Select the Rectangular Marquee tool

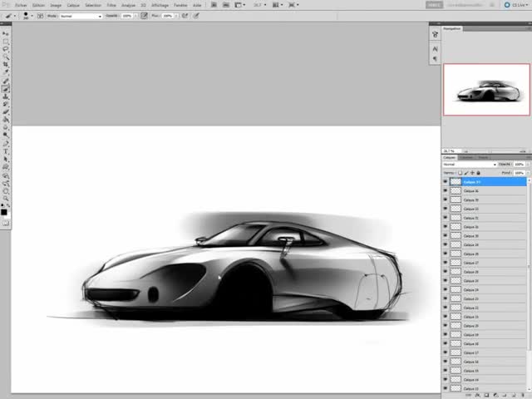[6, 41]
